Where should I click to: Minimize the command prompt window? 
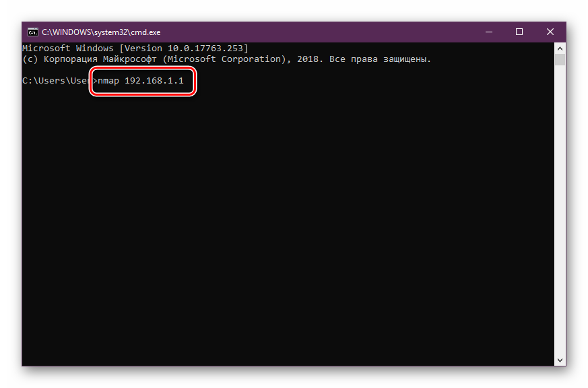click(487, 32)
